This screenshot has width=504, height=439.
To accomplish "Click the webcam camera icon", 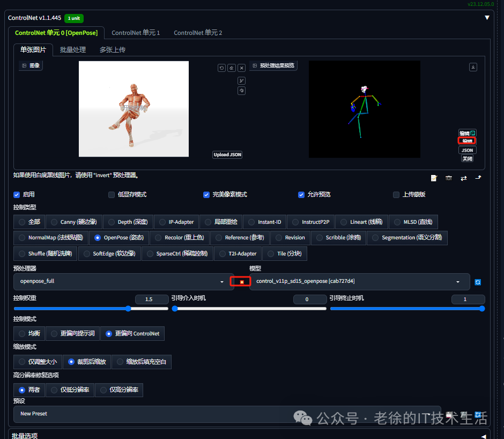I will click(x=449, y=178).
